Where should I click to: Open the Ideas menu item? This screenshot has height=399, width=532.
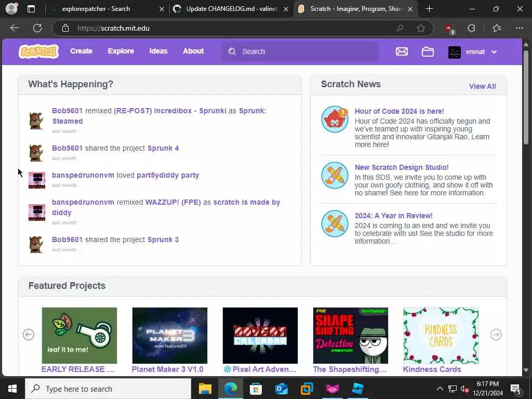tap(158, 51)
